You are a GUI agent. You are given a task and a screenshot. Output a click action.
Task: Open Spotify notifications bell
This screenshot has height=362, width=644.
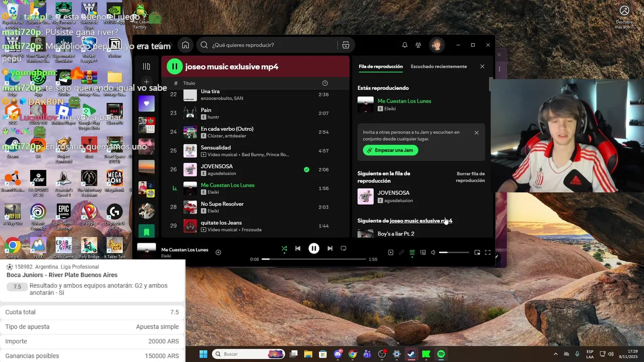point(405,45)
